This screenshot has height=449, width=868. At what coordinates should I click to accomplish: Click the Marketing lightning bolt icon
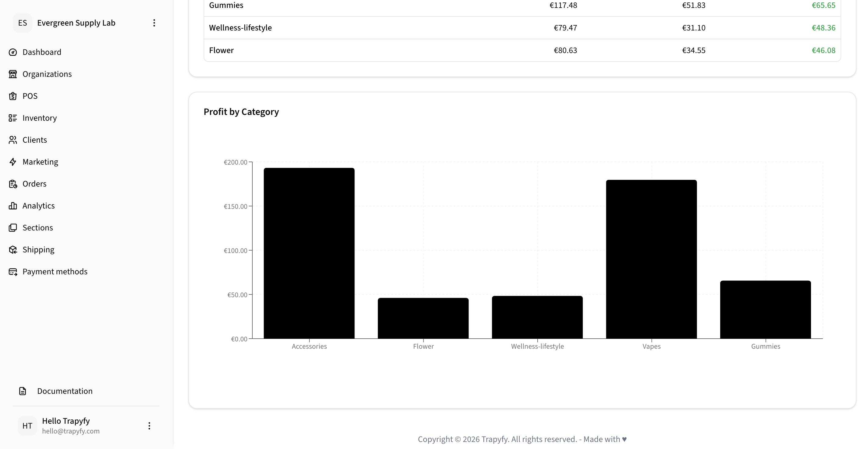(x=13, y=162)
